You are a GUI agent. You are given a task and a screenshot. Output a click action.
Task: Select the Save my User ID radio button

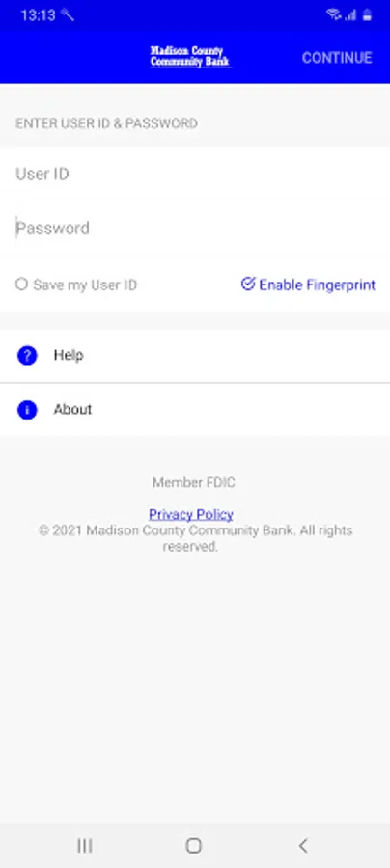[21, 285]
